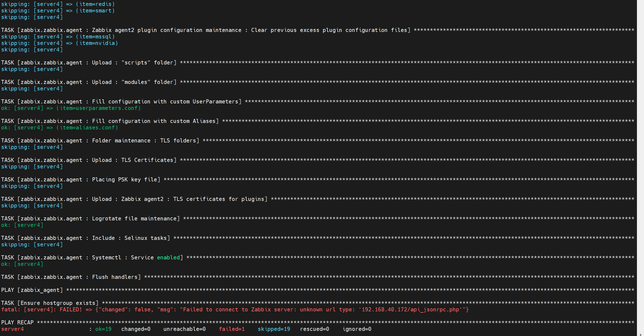Click the skipping line under the Selinux tasks header
The image size is (644, 336).
tap(32, 244)
